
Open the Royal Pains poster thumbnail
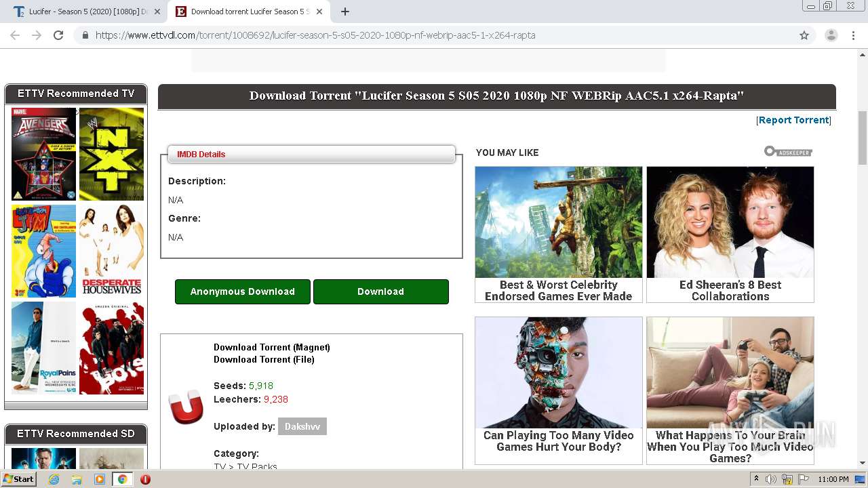coord(43,348)
